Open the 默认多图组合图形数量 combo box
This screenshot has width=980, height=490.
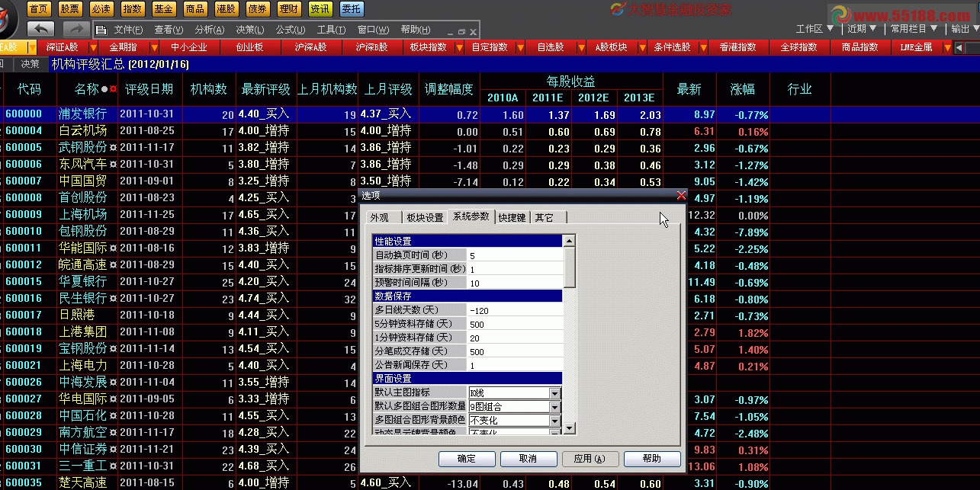click(x=515, y=406)
